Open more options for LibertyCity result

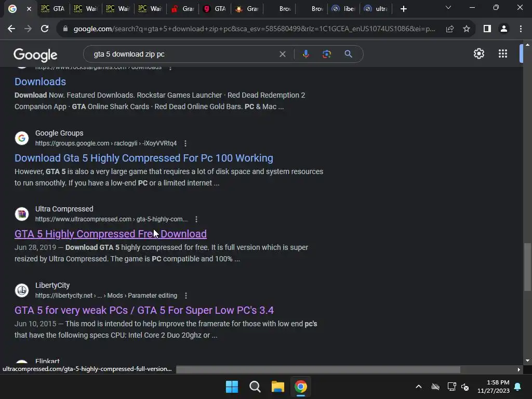[185, 296]
